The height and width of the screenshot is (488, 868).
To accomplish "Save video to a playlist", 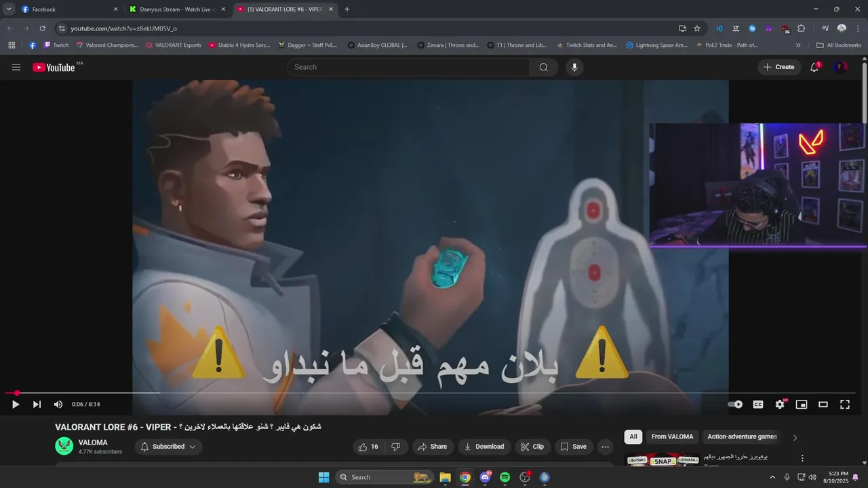I will point(574,447).
